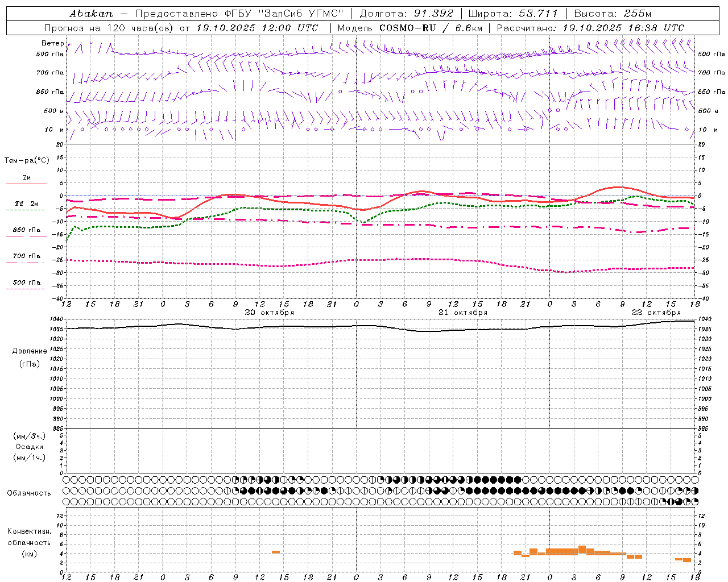Click the 'Осадки' precipitation label
The width and height of the screenshot is (728, 582).
coord(29,447)
